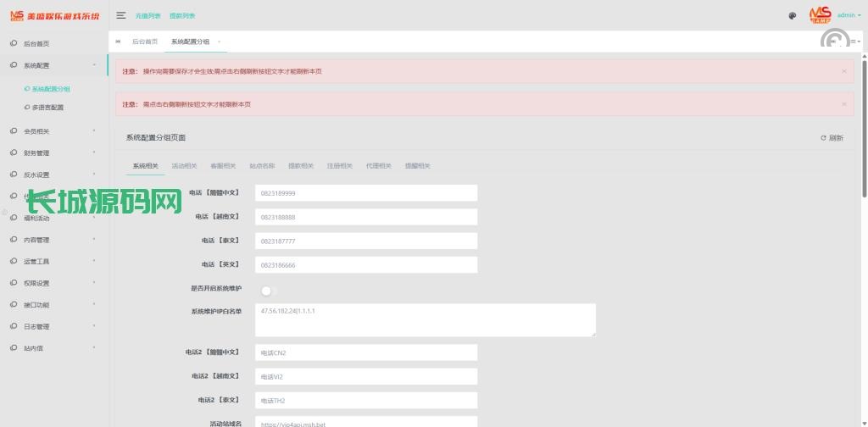This screenshot has width=868, height=427.
Task: Switch to the 活动相关 tab
Action: coord(184,166)
